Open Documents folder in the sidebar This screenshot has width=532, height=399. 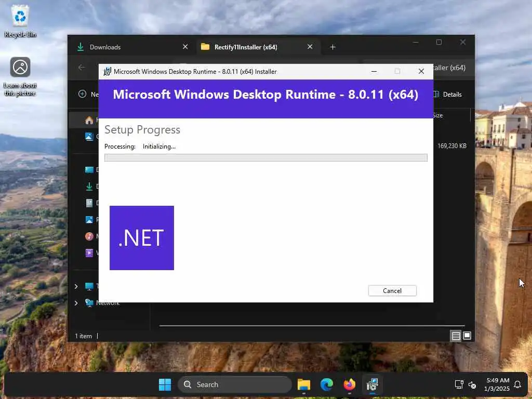(89, 203)
